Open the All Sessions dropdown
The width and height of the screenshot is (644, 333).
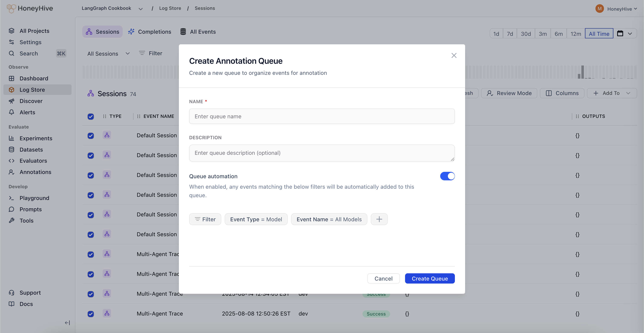108,54
